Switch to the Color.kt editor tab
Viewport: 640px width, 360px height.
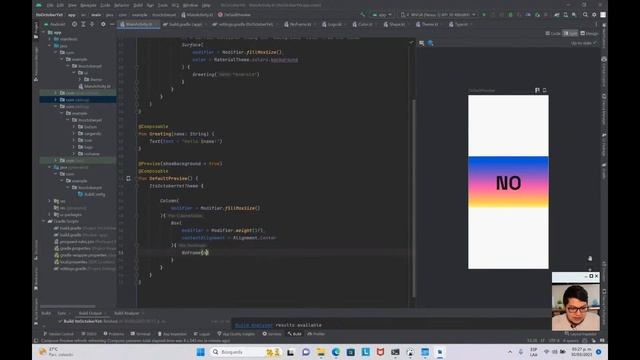(364, 24)
